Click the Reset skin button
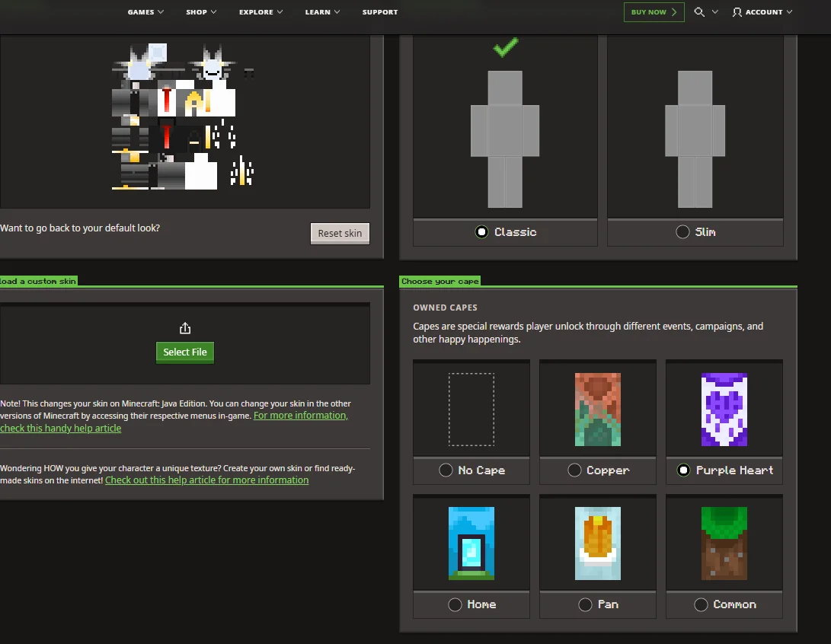 [x=340, y=233]
